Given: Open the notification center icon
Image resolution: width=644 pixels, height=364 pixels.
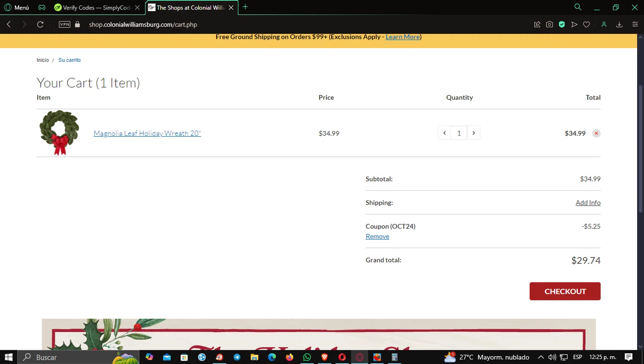Looking at the screenshot, I should coord(629,357).
